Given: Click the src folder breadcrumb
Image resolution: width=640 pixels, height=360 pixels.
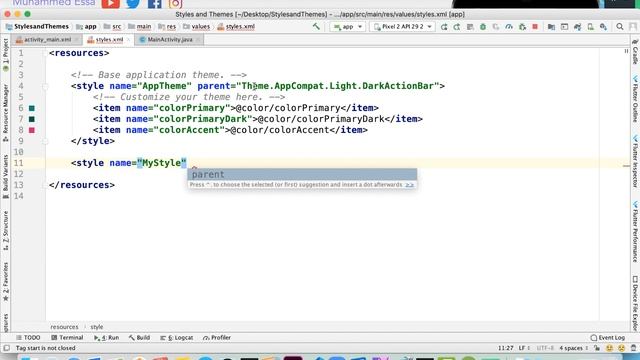Looking at the screenshot, I should tap(113, 27).
